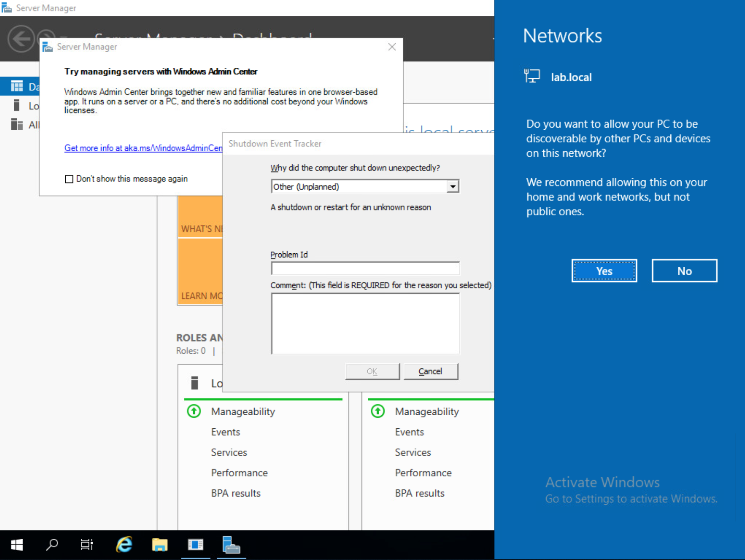Open Performance in right server tile
The width and height of the screenshot is (745, 560).
[x=423, y=473]
